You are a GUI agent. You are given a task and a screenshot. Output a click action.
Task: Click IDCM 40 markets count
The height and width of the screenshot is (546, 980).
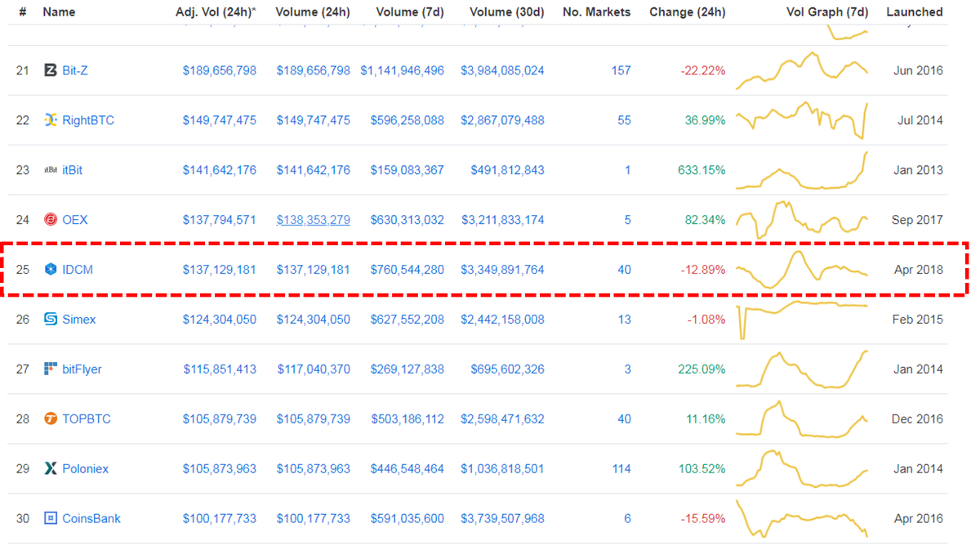[624, 270]
